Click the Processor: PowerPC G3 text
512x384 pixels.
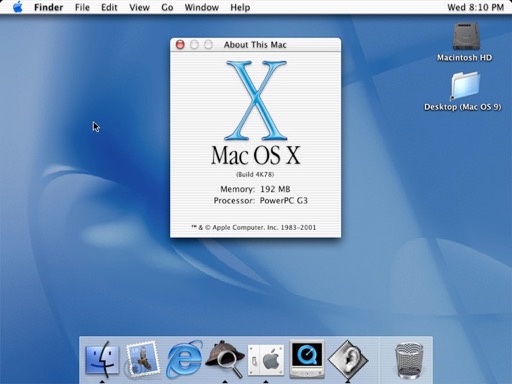tap(260, 201)
